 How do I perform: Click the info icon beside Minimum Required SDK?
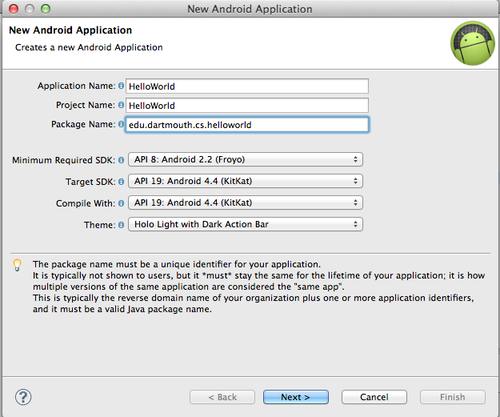point(121,160)
